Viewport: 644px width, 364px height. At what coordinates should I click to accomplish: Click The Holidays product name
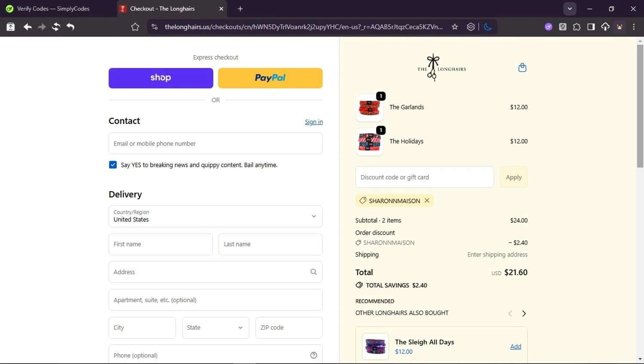point(406,141)
